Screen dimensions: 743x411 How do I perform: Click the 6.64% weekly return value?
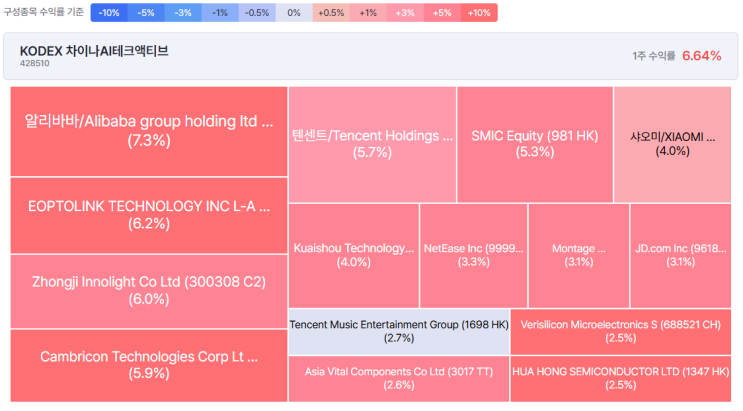coord(702,56)
